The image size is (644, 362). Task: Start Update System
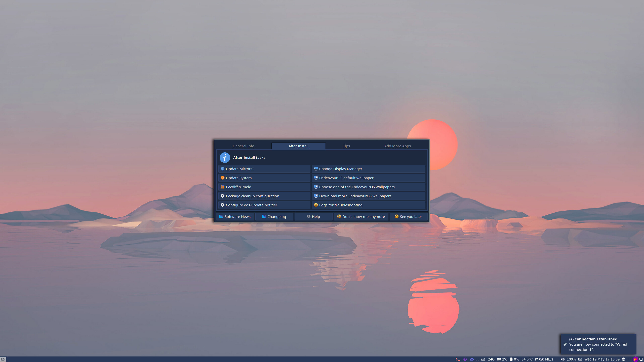(264, 178)
